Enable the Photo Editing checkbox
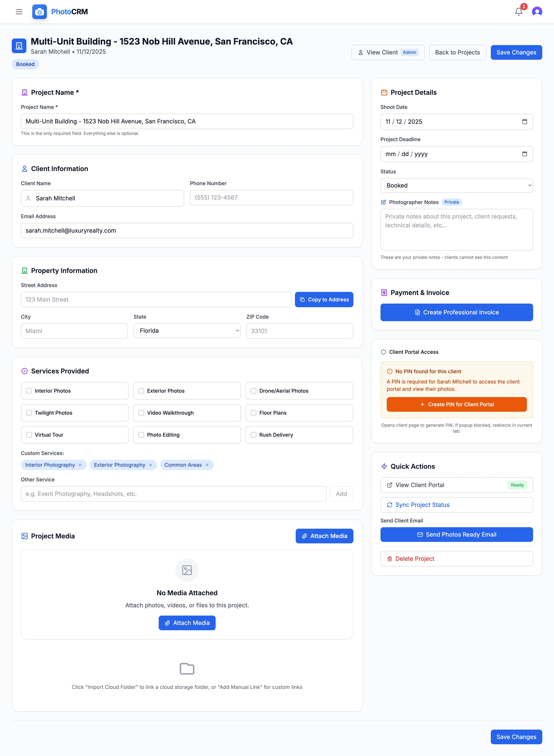The height and width of the screenshot is (756, 554). (x=141, y=435)
